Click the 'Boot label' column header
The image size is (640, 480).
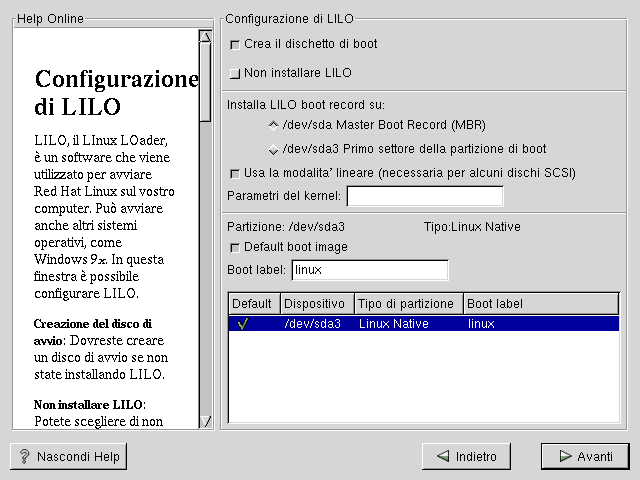540,304
